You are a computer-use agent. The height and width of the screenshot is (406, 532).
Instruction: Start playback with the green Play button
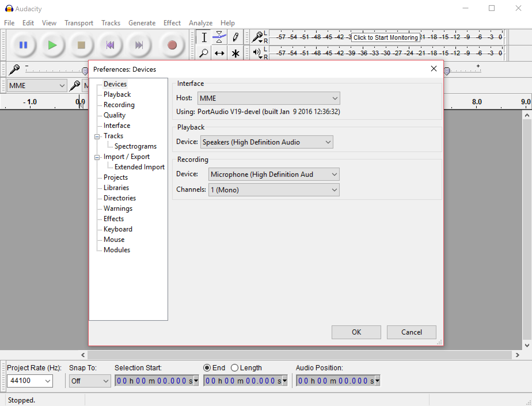[52, 45]
